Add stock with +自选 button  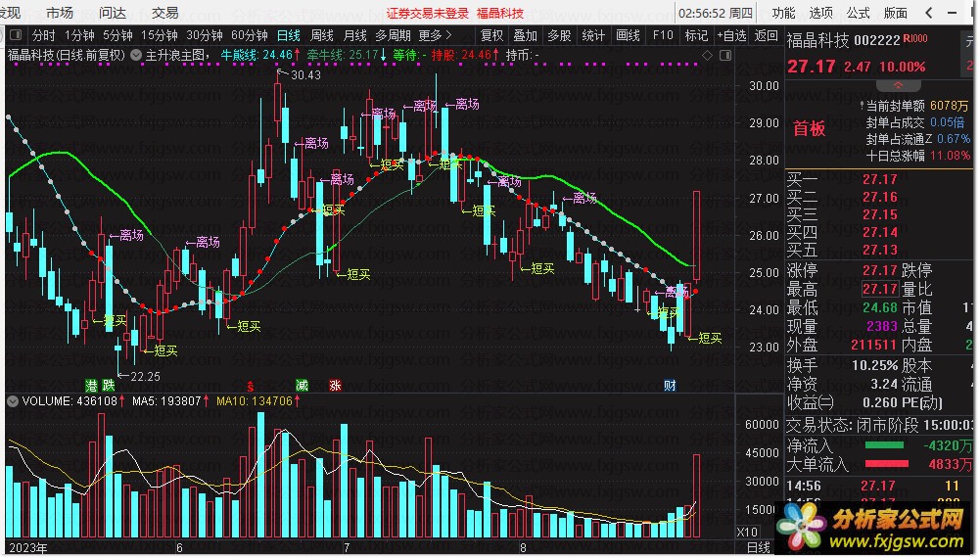[731, 35]
